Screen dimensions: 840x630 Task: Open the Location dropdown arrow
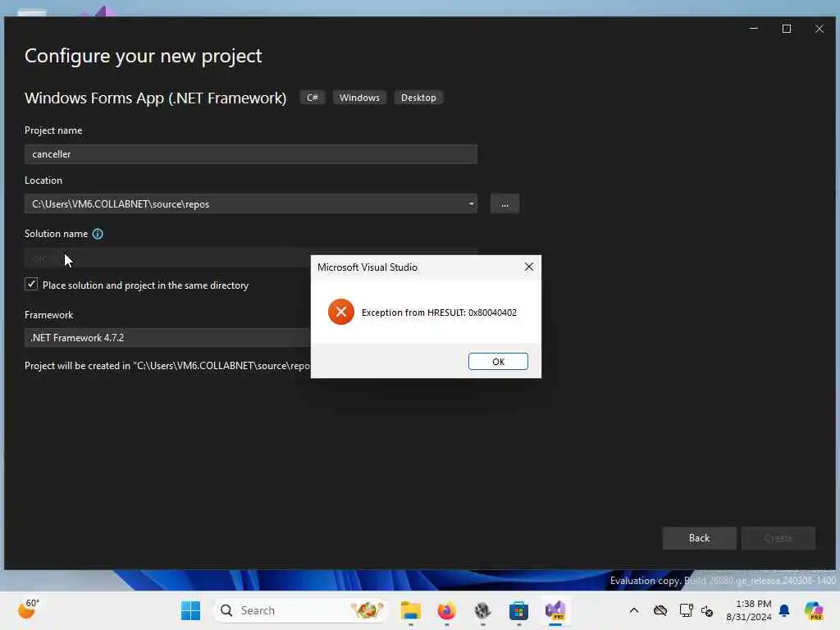pos(471,203)
